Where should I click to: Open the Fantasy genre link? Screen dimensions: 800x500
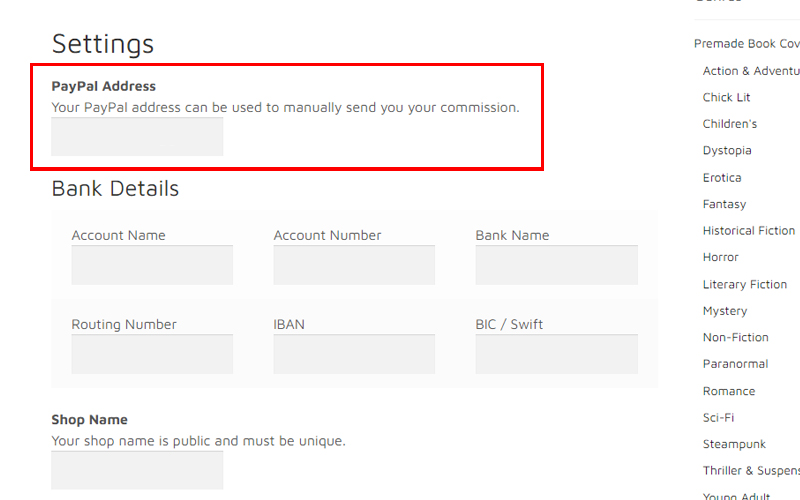point(724,204)
